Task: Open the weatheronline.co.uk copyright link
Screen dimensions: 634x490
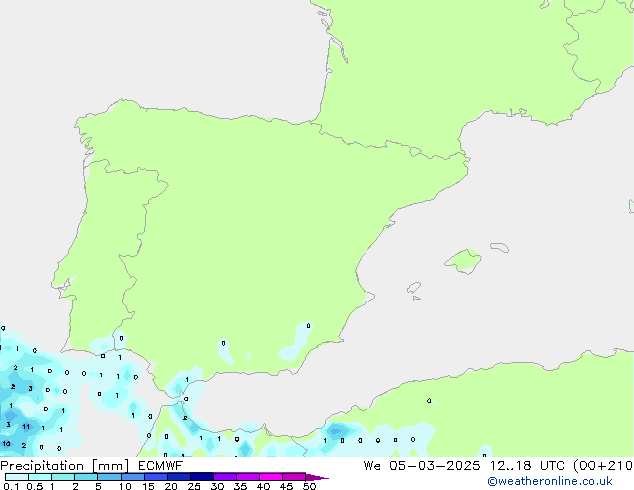Action: tap(550, 481)
